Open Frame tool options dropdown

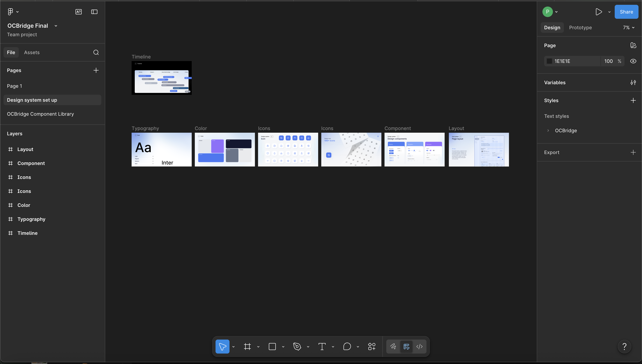click(258, 347)
